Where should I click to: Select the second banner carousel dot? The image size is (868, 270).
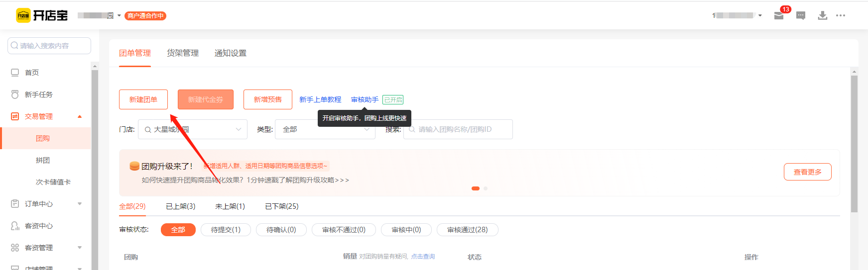[x=486, y=188]
